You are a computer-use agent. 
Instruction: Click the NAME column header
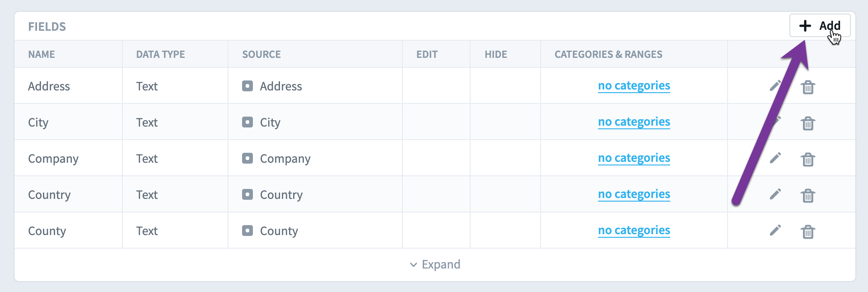42,54
